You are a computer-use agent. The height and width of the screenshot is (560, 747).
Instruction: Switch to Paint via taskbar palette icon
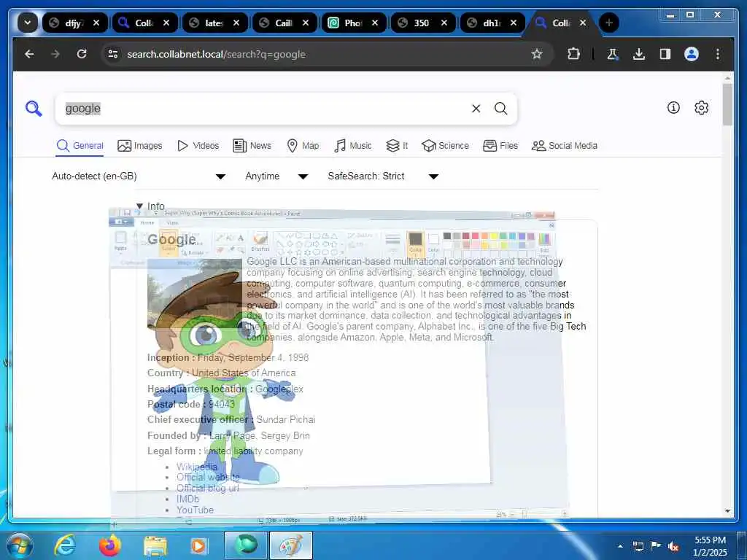pos(291,545)
